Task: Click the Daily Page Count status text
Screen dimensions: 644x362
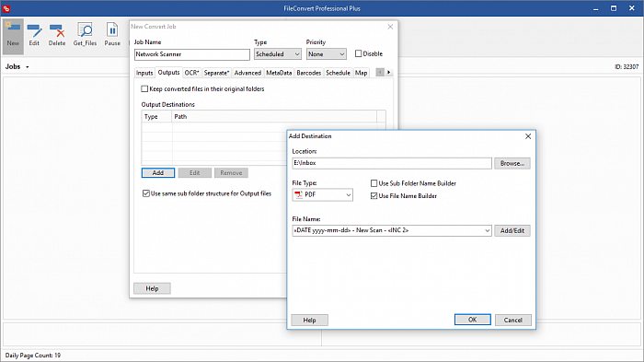Action: coord(33,355)
